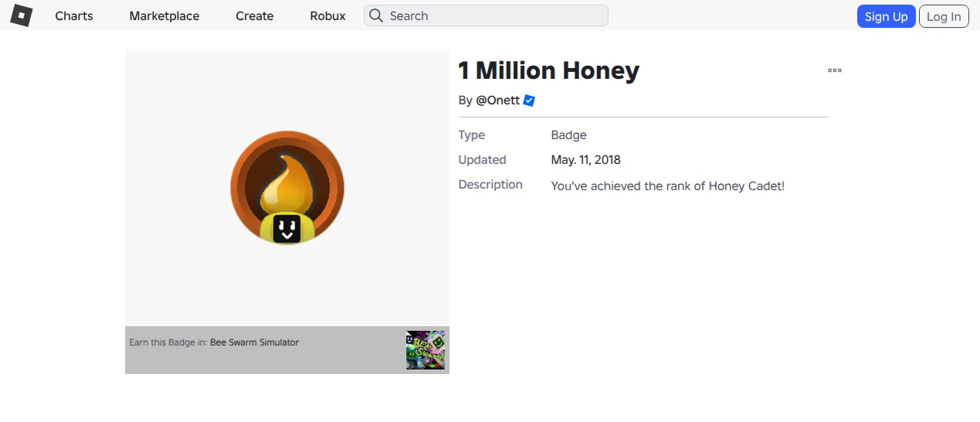Focus the Search input field
This screenshot has height=422, width=980.
tap(486, 15)
